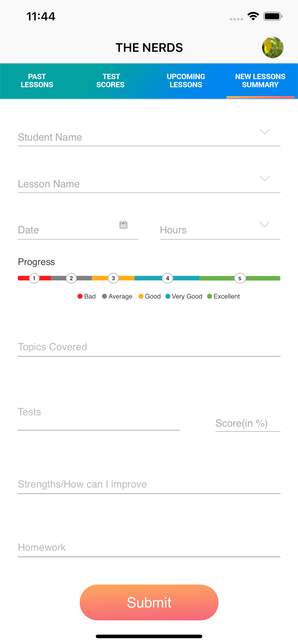Open the Upcoming Lessons tab
Viewport: 298px width, 644px height.
[x=186, y=81]
